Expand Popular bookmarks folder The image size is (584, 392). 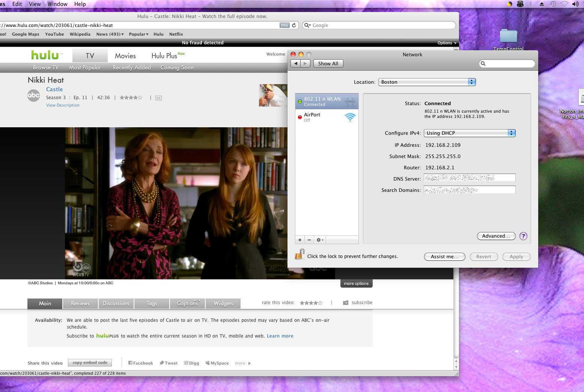coord(138,34)
